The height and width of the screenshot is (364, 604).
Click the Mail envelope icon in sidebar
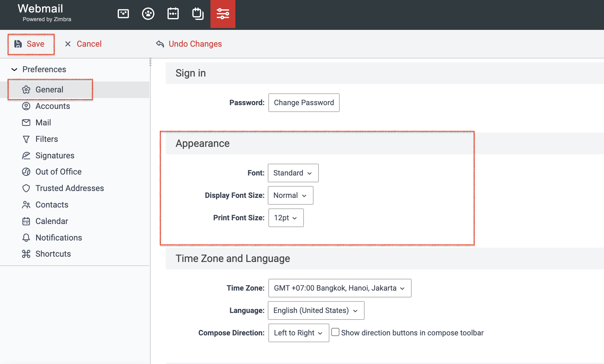coord(26,123)
